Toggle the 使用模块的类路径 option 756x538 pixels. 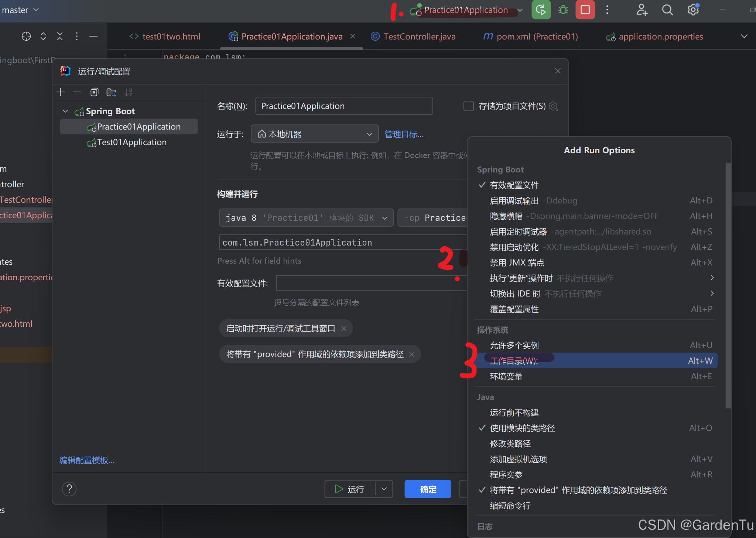click(x=522, y=428)
